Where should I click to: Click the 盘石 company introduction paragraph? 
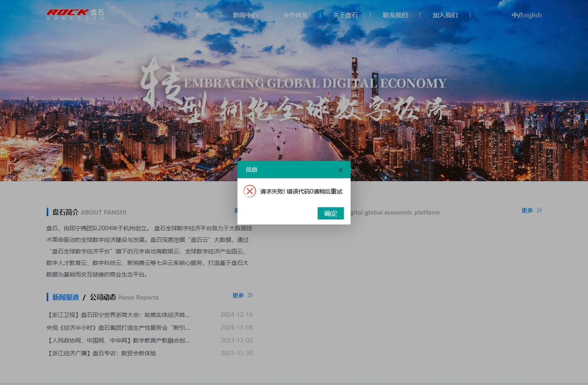click(149, 251)
